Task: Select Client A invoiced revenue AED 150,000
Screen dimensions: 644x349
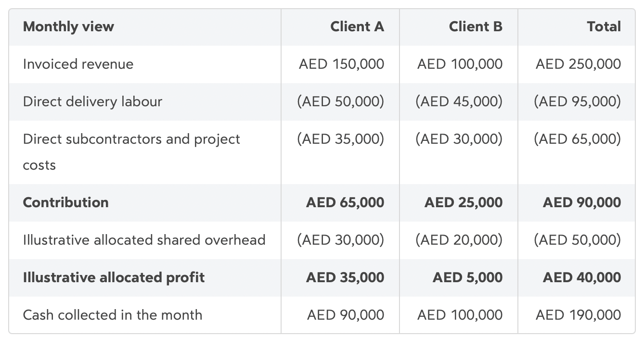Action: [x=341, y=64]
